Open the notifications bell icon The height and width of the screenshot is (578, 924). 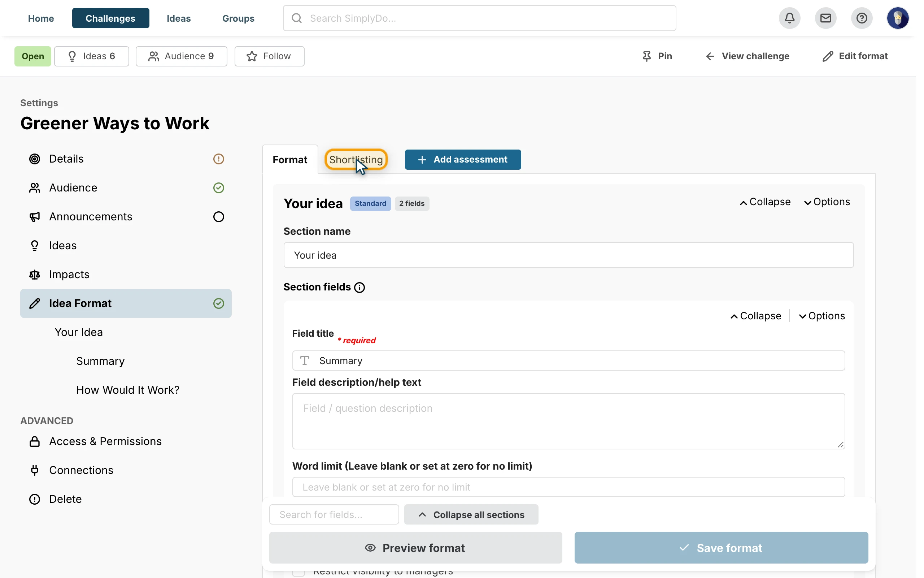pos(789,18)
